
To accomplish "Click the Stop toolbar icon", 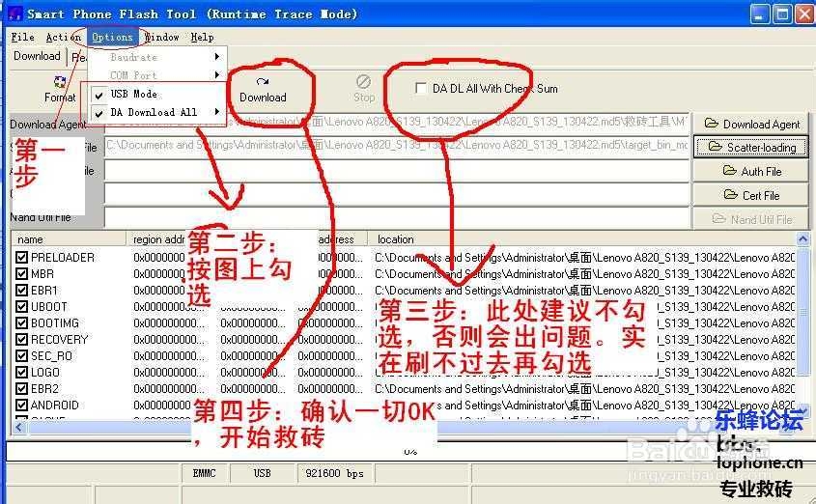I will tap(363, 89).
